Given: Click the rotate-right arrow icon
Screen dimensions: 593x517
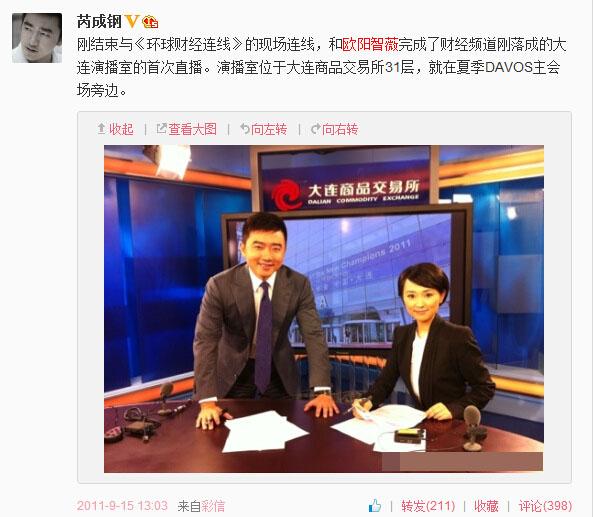Looking at the screenshot, I should click(315, 129).
